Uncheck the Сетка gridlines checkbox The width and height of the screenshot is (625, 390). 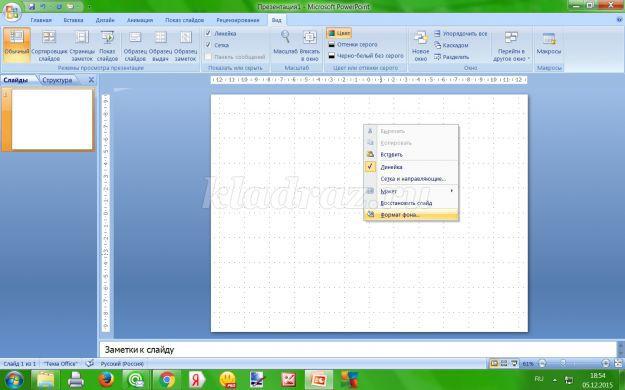[208, 45]
